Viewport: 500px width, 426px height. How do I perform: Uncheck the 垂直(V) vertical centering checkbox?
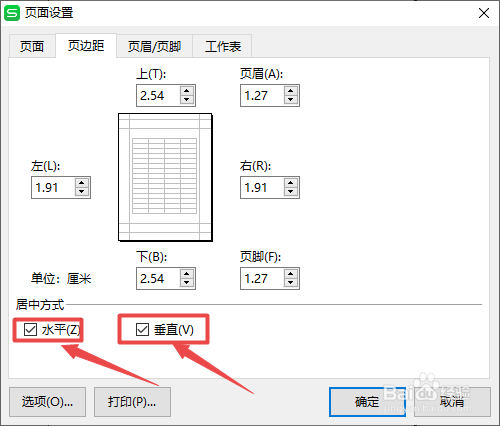coord(142,330)
